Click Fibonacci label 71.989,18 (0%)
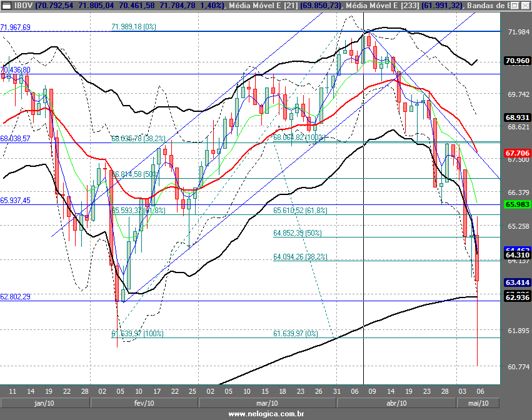532x420 pixels. point(134,27)
